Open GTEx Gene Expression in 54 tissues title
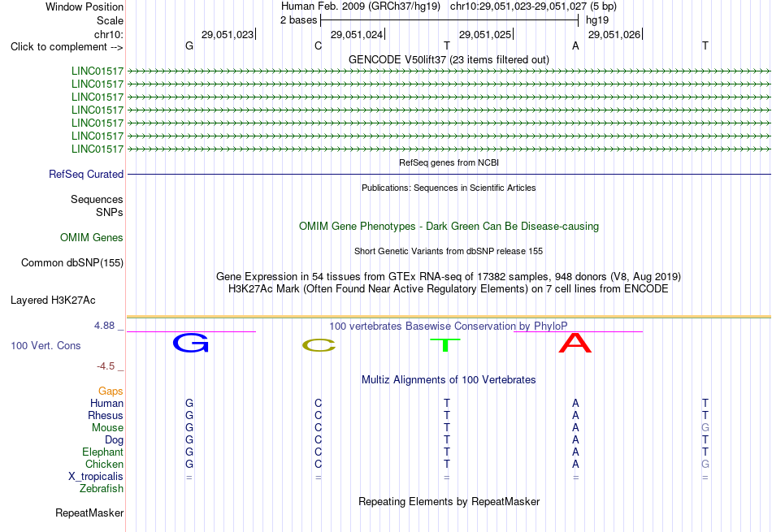The height and width of the screenshot is (532, 772). click(x=449, y=277)
